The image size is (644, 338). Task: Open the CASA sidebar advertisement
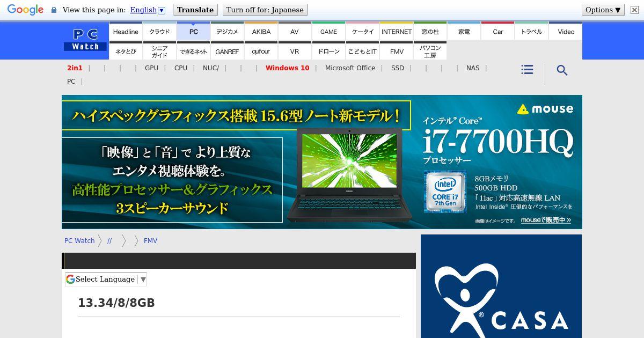pos(501,286)
